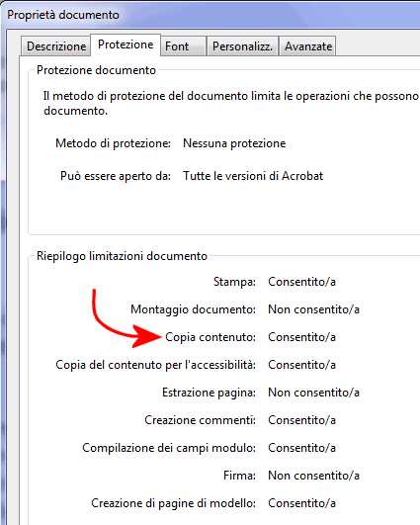Click the Firma Non consentito/a value
Screen dimensions: 420x525
coord(313,476)
